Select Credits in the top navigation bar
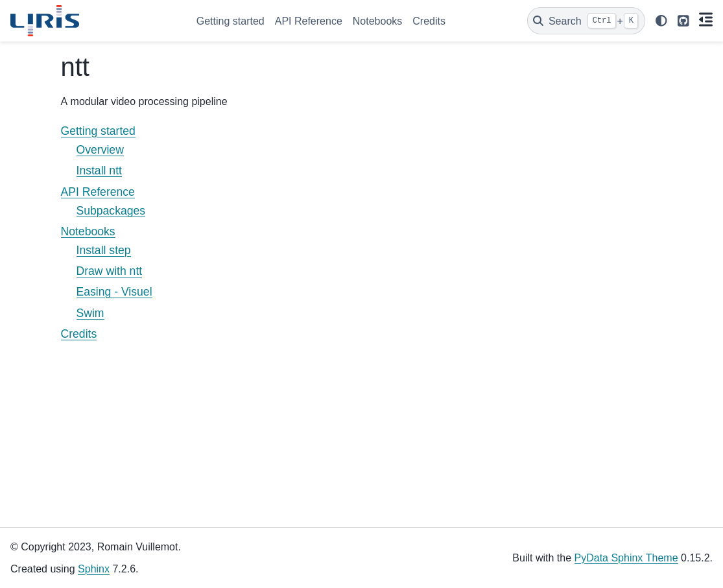723x588 pixels. (429, 21)
